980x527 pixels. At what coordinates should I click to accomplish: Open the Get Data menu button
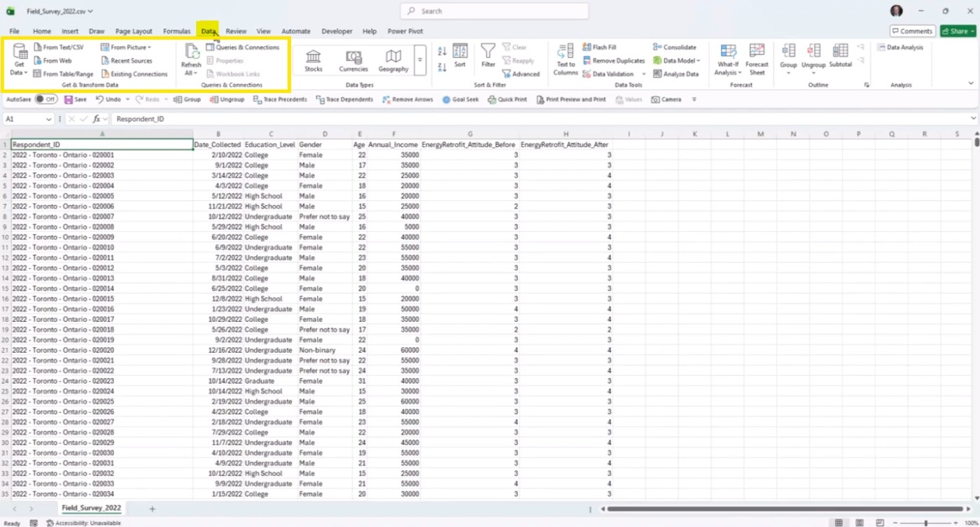point(20,59)
